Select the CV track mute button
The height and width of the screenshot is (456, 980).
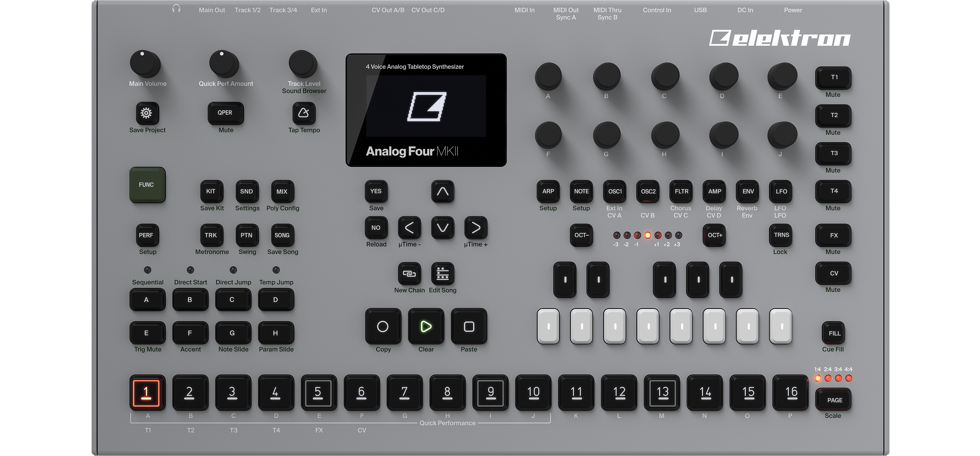tap(834, 273)
